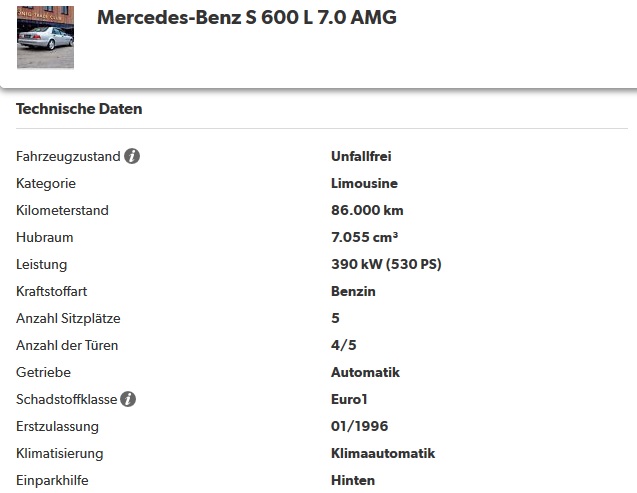Viewport: 637px width, 493px height.
Task: Select the value Limousine
Action: [364, 183]
